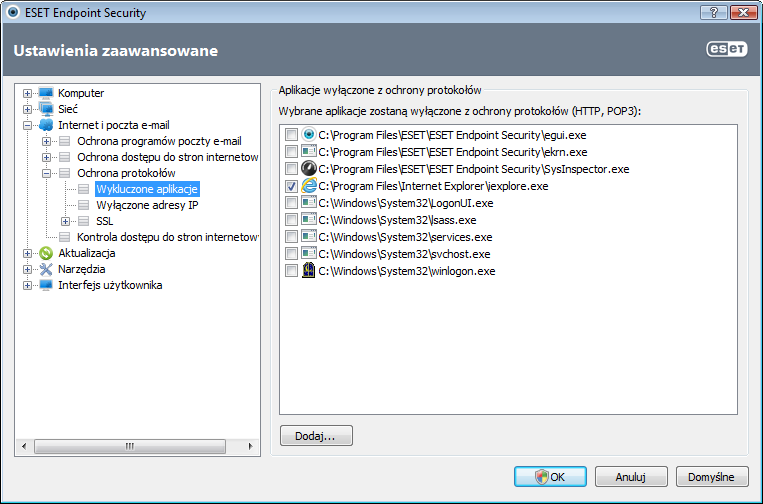Click the Sieć network icon in tree

tap(46, 109)
